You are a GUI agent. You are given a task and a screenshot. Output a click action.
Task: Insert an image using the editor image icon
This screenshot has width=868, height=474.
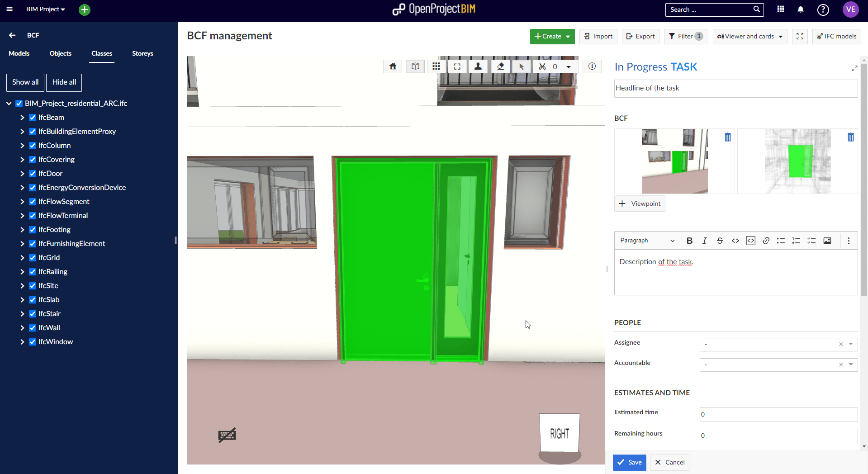827,241
